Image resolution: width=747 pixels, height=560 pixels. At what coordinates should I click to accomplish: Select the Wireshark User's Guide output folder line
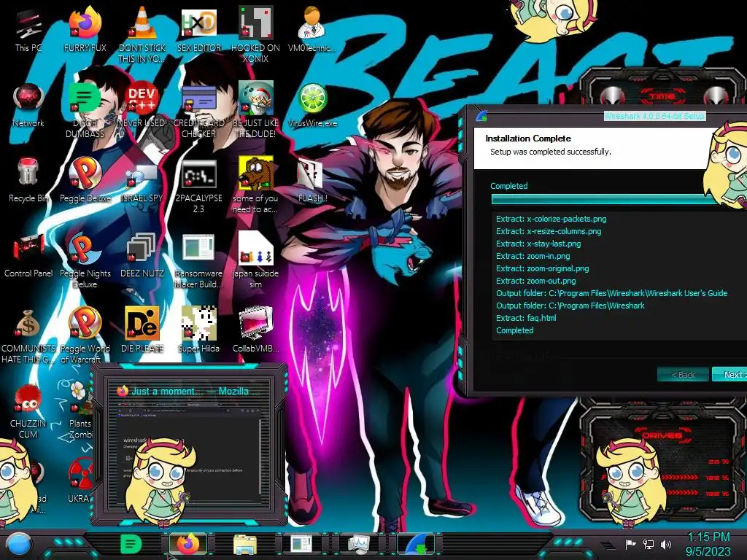click(612, 293)
